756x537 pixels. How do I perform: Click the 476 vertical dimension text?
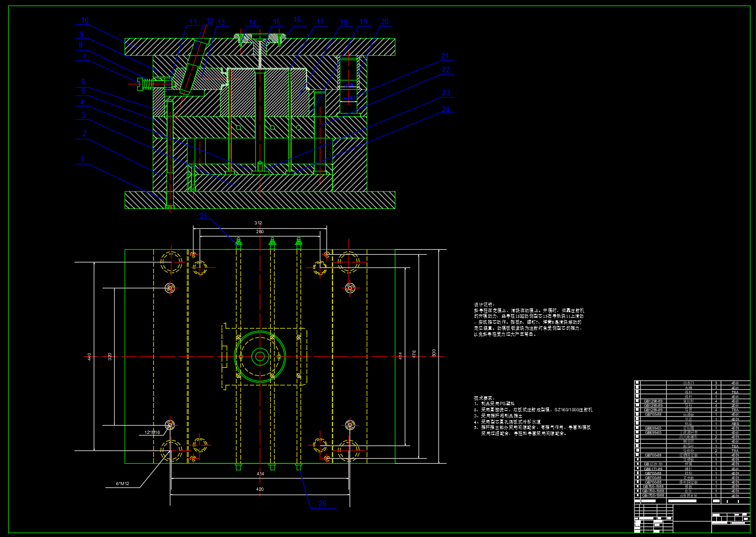(x=414, y=353)
